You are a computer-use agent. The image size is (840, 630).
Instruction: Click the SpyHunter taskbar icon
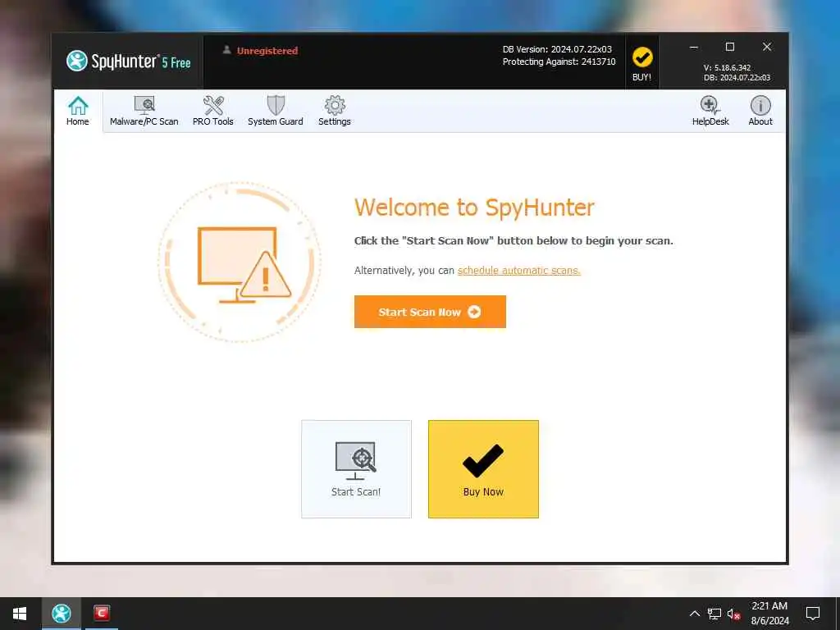(x=61, y=614)
